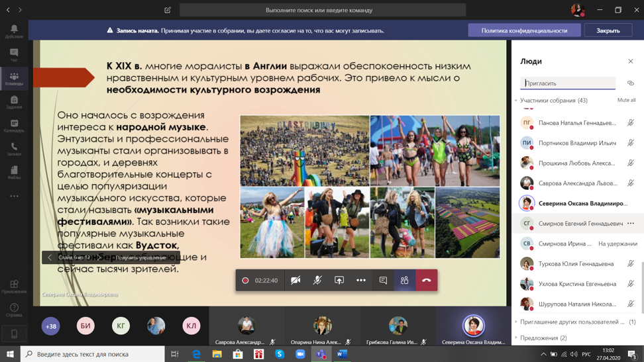The image size is (644, 362).
Task: Open Calendar in the left sidebar
Action: (14, 126)
